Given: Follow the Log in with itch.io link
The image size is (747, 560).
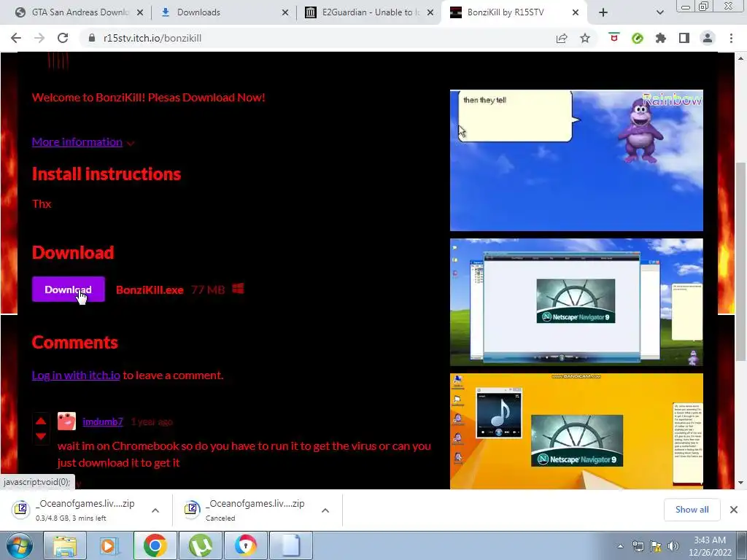Looking at the screenshot, I should 76,376.
